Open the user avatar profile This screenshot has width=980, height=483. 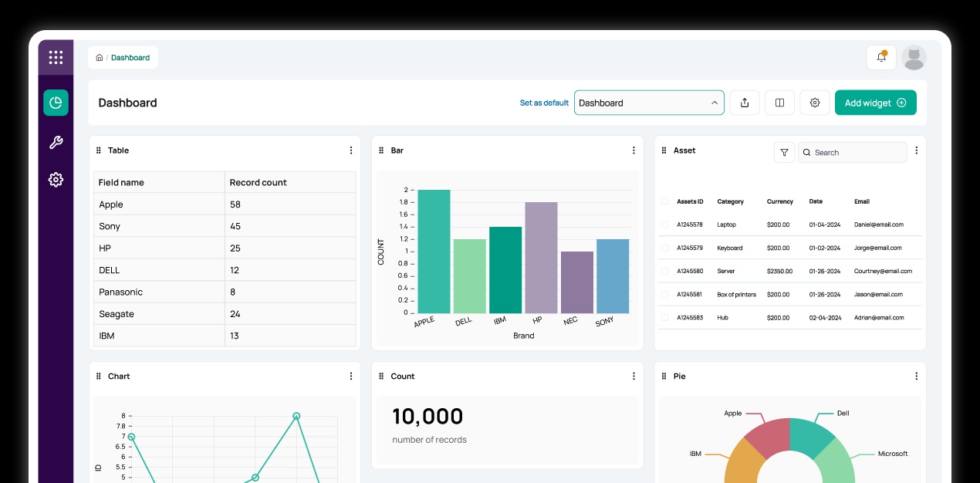coord(914,58)
